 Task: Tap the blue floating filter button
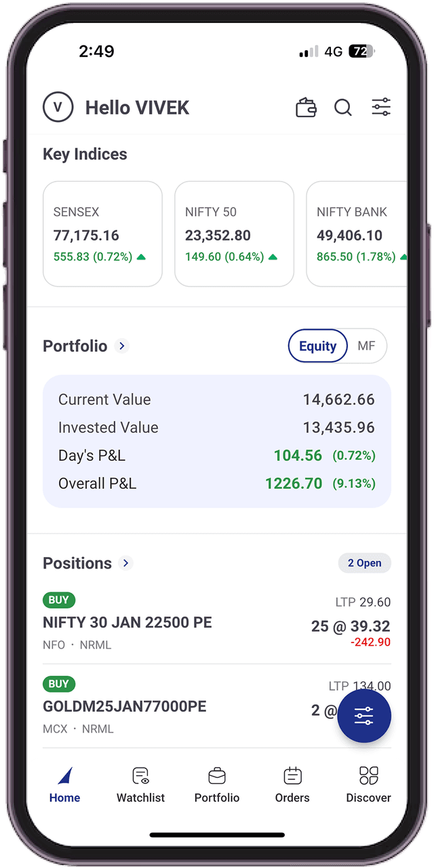364,716
